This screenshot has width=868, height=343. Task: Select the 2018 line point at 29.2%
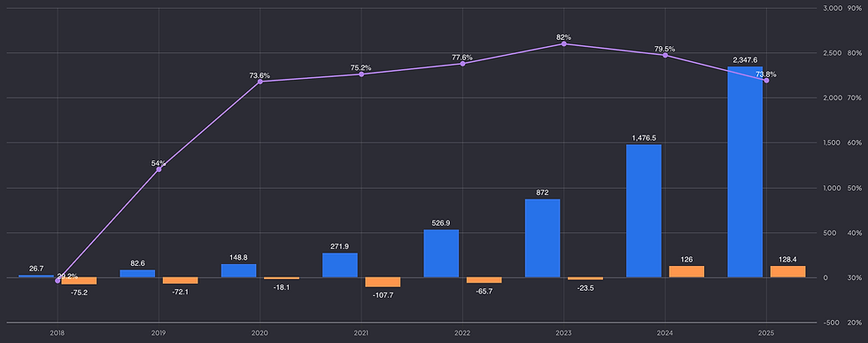point(58,281)
